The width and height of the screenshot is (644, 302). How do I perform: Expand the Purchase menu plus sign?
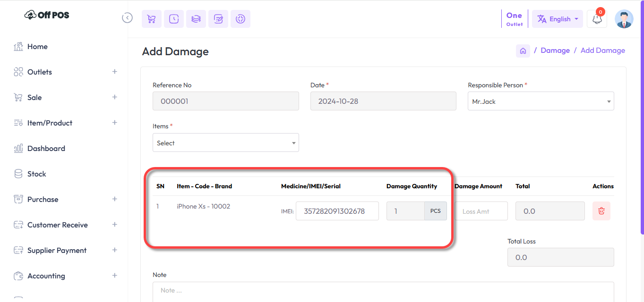point(114,199)
